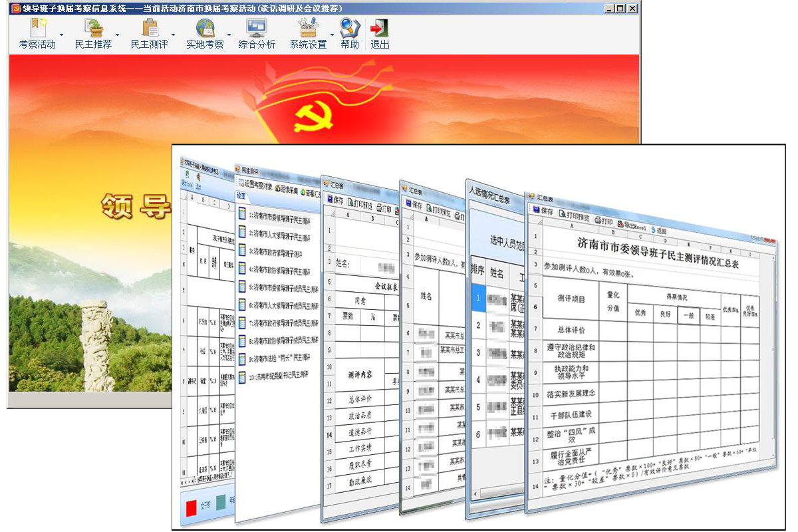Expand the 民主测评 dropdown arrow in main toolbar
798x532 pixels.
(x=174, y=35)
